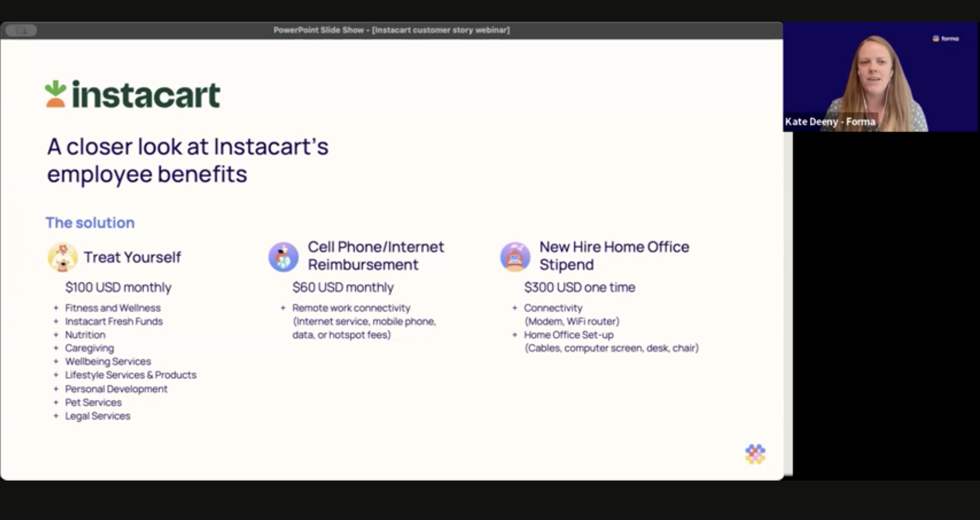980x520 pixels.
Task: Click 'The solution' heading
Action: click(x=90, y=223)
